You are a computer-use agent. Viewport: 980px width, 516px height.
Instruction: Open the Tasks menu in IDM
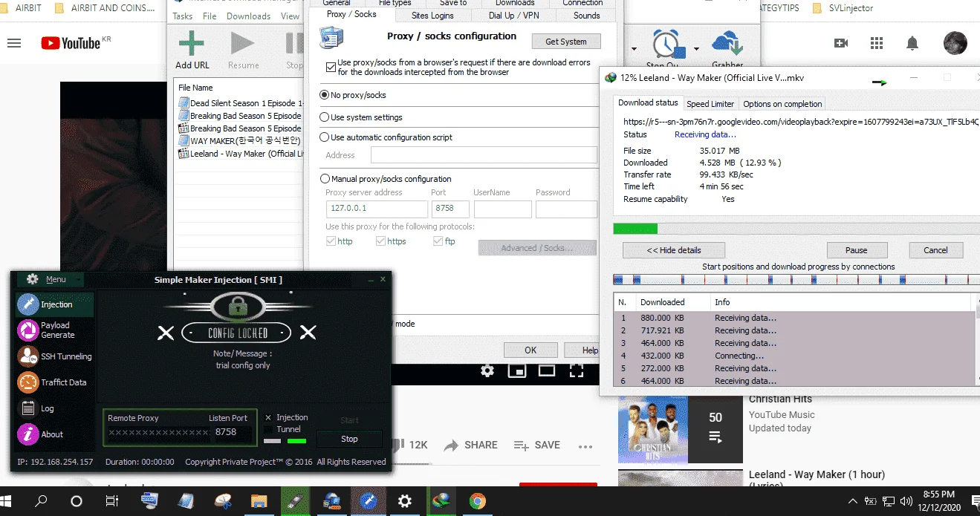[182, 16]
